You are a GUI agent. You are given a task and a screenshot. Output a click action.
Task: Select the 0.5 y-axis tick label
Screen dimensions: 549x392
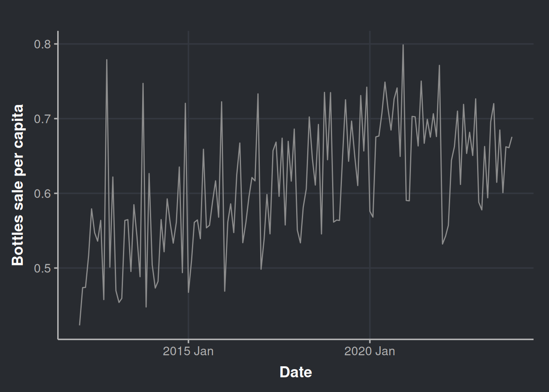[x=42, y=268]
